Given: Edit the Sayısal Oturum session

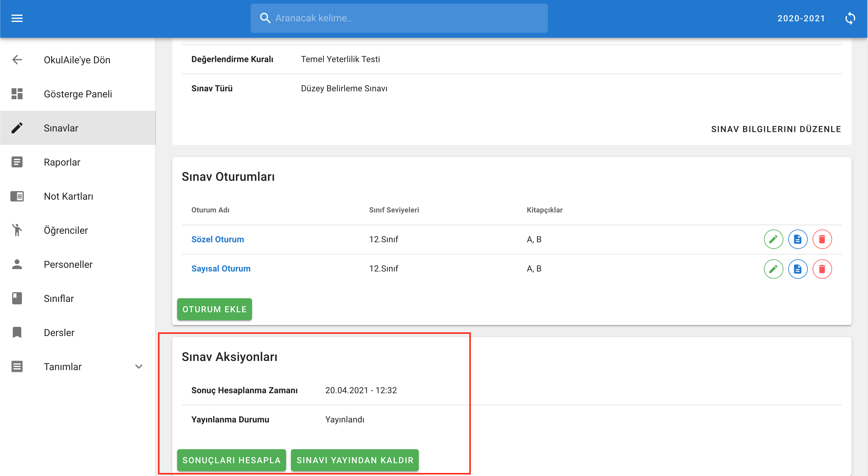Looking at the screenshot, I should coord(773,269).
